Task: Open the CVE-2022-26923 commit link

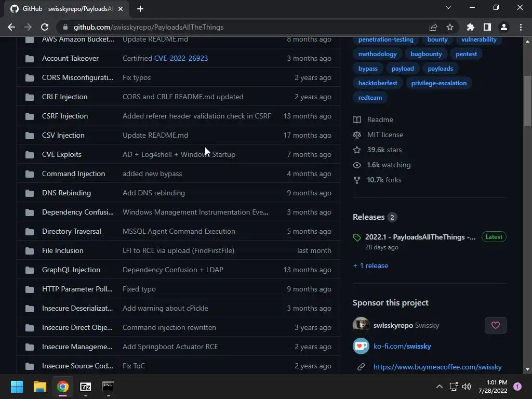Action: pos(181,58)
